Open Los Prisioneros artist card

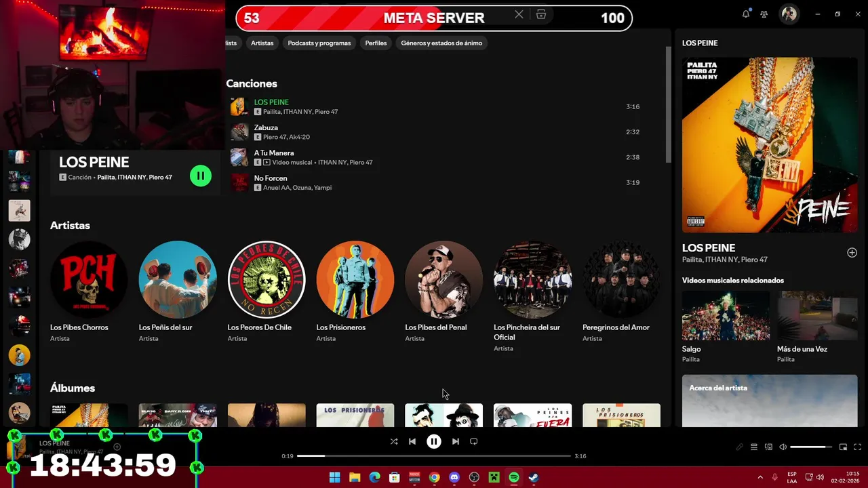(x=355, y=292)
